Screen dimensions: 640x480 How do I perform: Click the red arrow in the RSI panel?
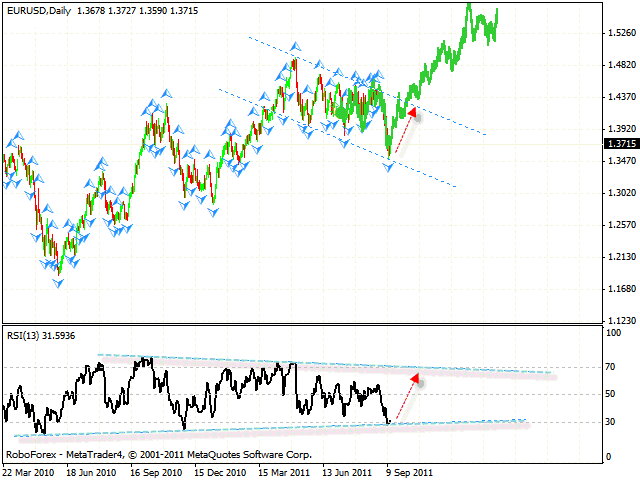(x=402, y=399)
